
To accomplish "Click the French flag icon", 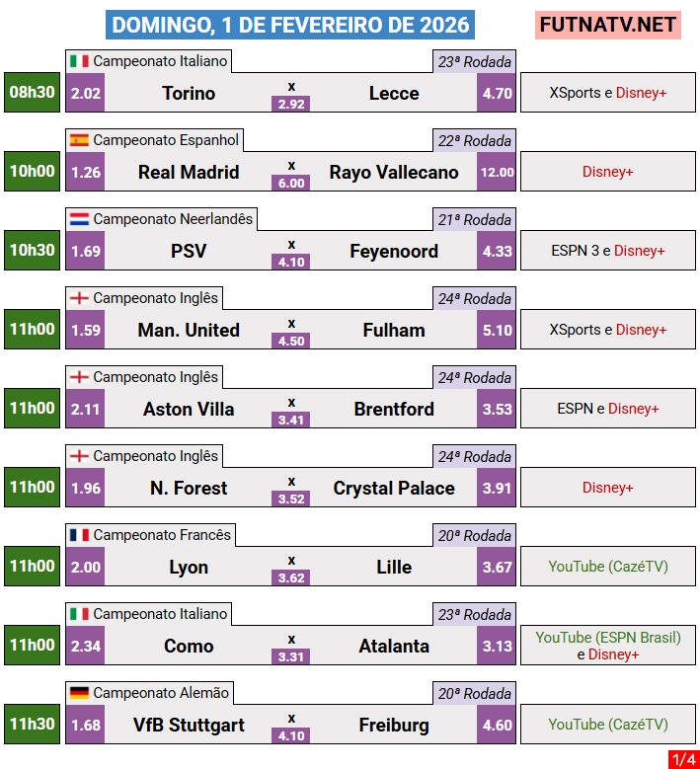I will (79, 535).
